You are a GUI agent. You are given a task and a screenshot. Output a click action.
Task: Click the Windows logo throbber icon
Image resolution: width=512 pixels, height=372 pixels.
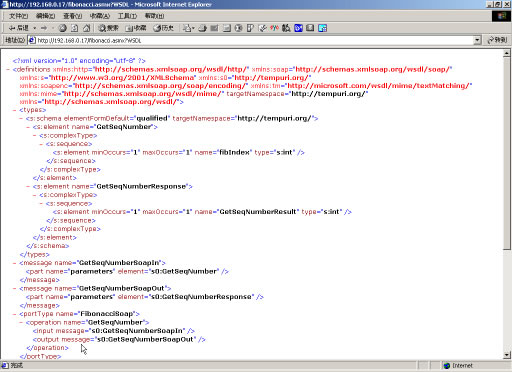point(501,16)
